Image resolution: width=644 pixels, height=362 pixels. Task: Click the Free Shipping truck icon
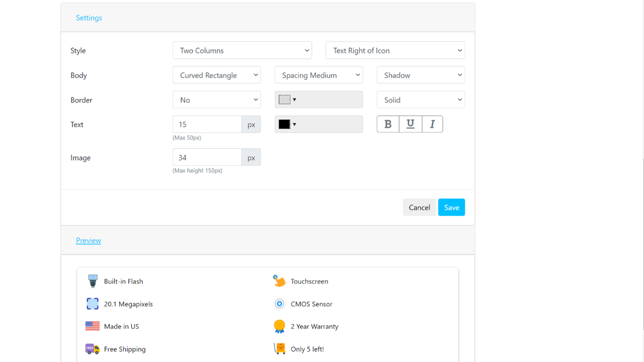(93, 348)
